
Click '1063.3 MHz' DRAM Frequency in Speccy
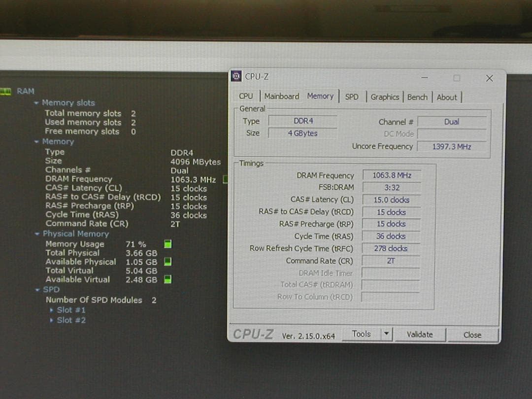[193, 179]
